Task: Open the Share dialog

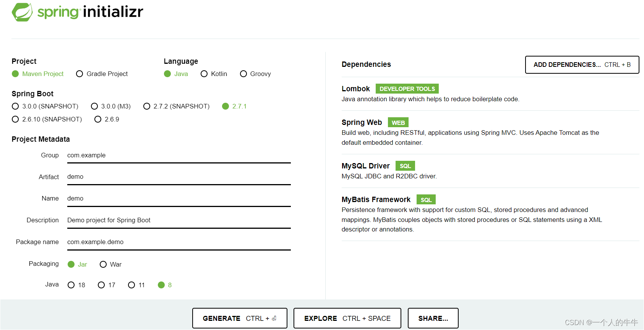Action: click(433, 318)
